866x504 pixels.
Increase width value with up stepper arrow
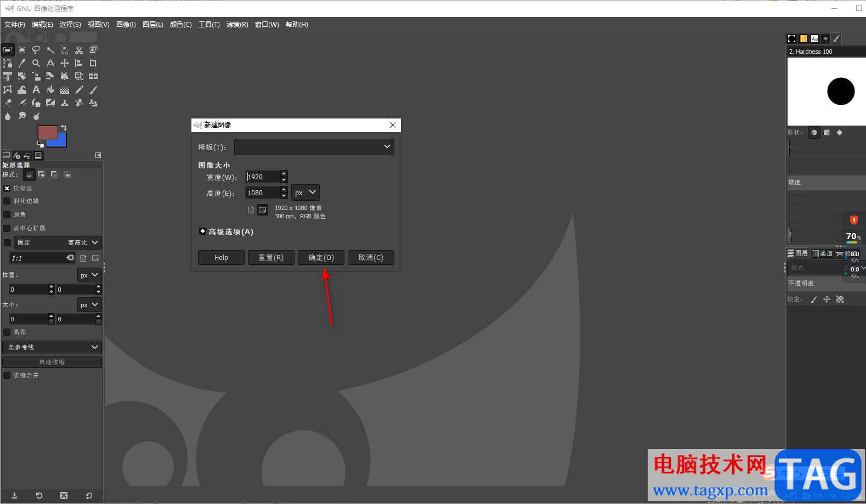click(284, 173)
